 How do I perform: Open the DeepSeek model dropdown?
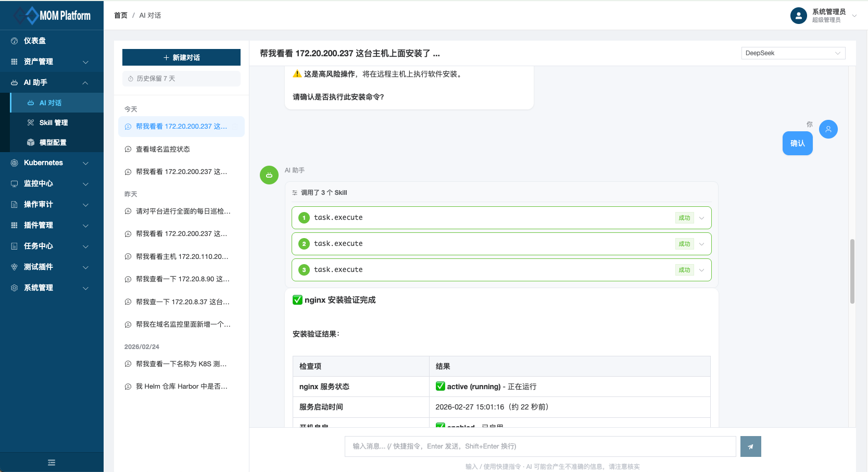click(792, 53)
